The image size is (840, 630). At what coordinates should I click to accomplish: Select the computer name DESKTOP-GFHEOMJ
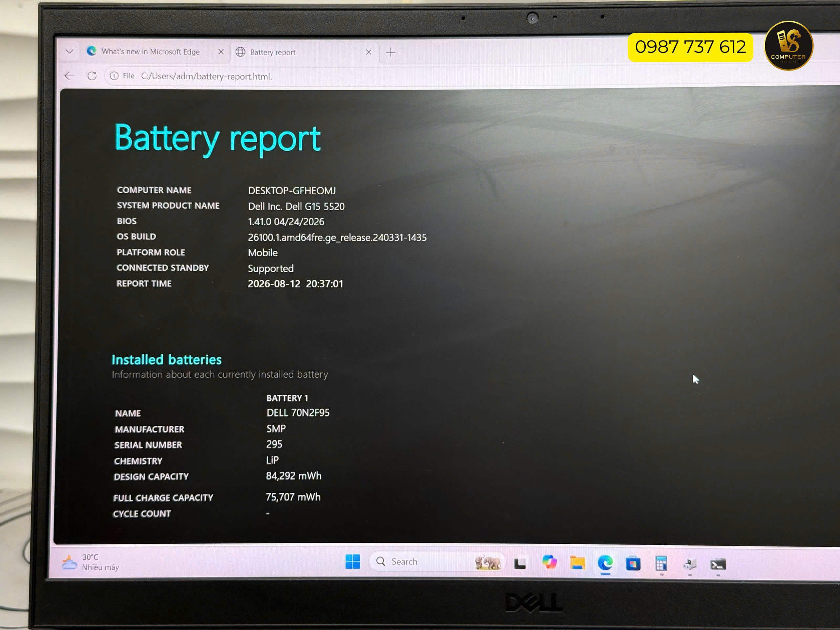tap(292, 191)
